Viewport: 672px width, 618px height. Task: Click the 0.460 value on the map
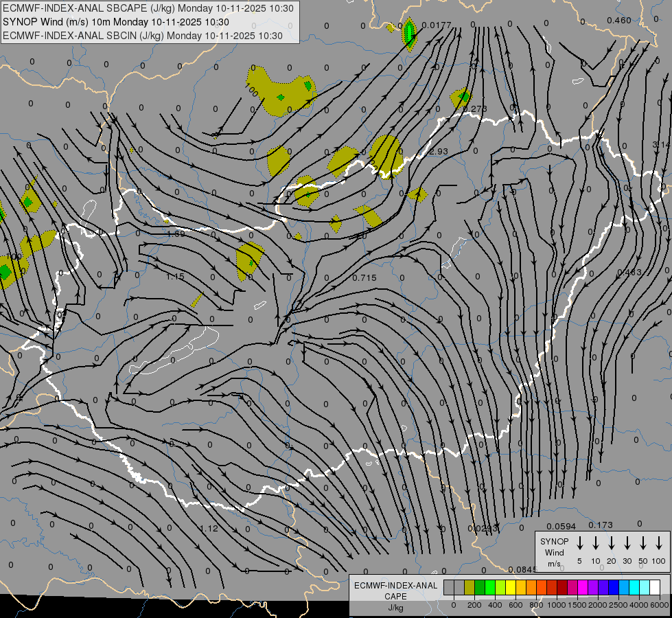pos(619,21)
